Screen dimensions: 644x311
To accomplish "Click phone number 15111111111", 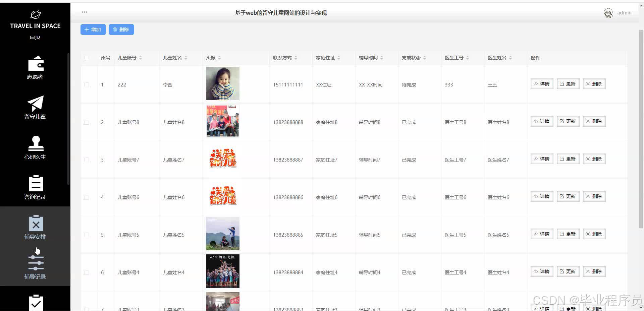I will click(288, 85).
